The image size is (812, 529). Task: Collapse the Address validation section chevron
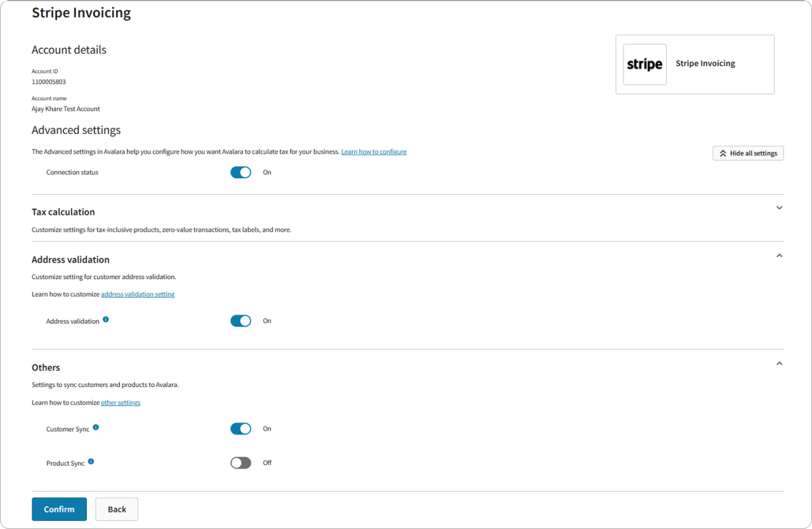coord(780,256)
